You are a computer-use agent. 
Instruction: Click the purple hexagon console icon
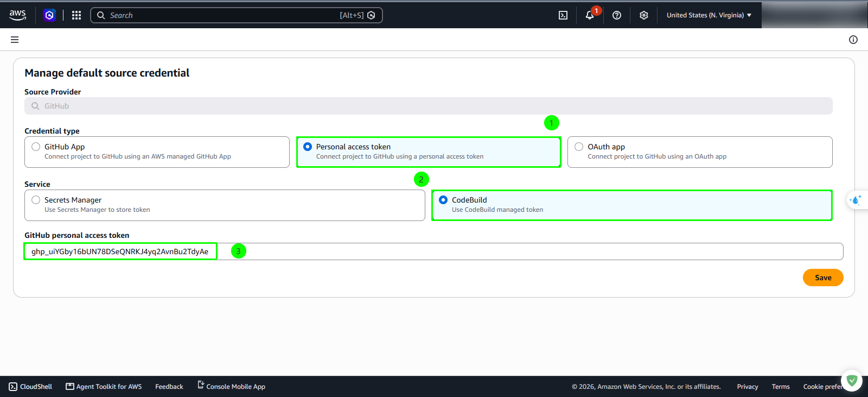[49, 15]
